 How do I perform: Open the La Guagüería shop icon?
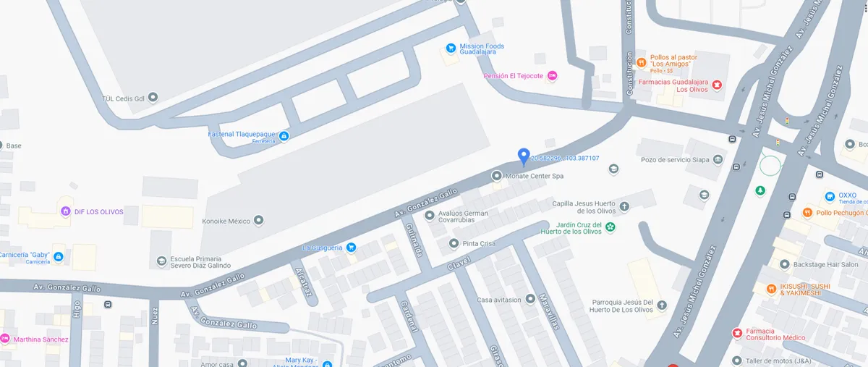(x=351, y=248)
